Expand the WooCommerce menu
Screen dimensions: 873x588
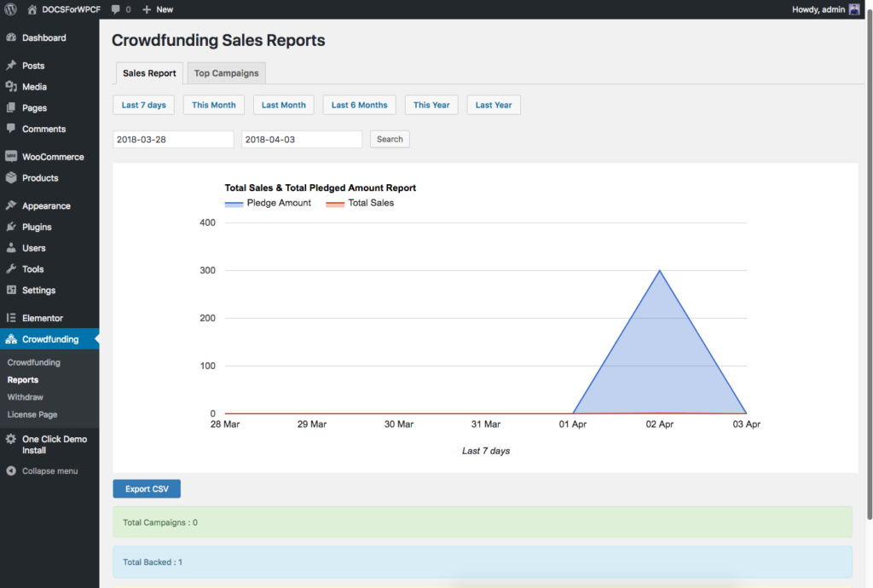(x=52, y=157)
